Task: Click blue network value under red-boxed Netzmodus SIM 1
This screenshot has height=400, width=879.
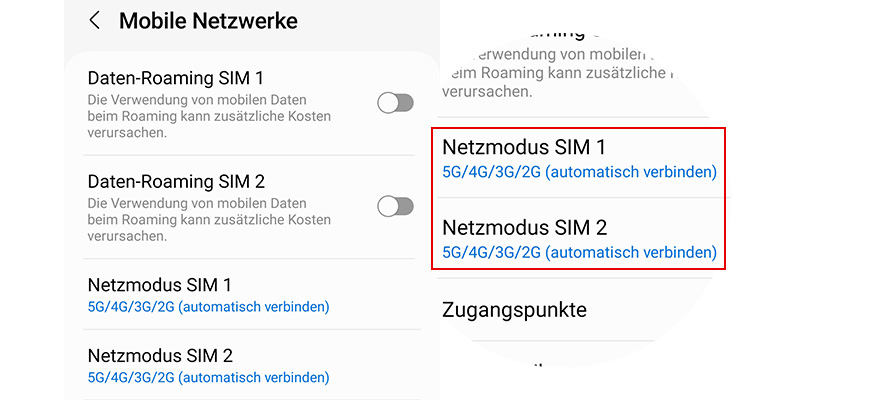Action: [579, 172]
